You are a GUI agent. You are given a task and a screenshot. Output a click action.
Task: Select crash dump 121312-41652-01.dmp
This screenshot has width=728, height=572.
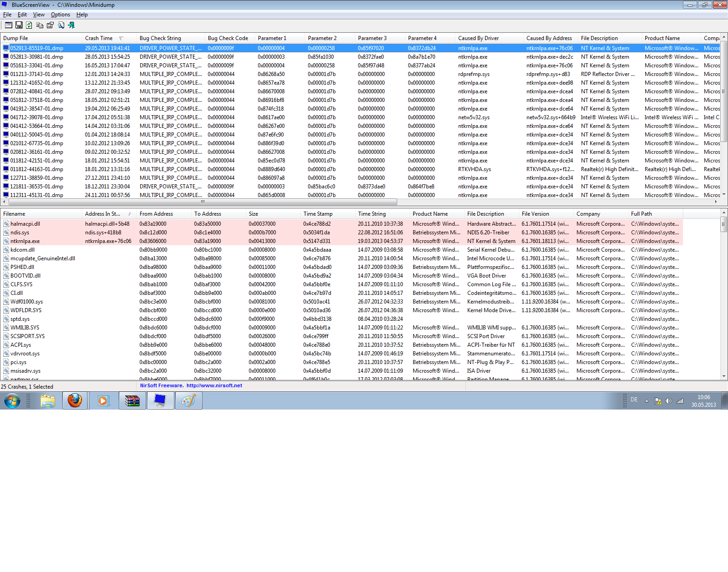[37, 83]
